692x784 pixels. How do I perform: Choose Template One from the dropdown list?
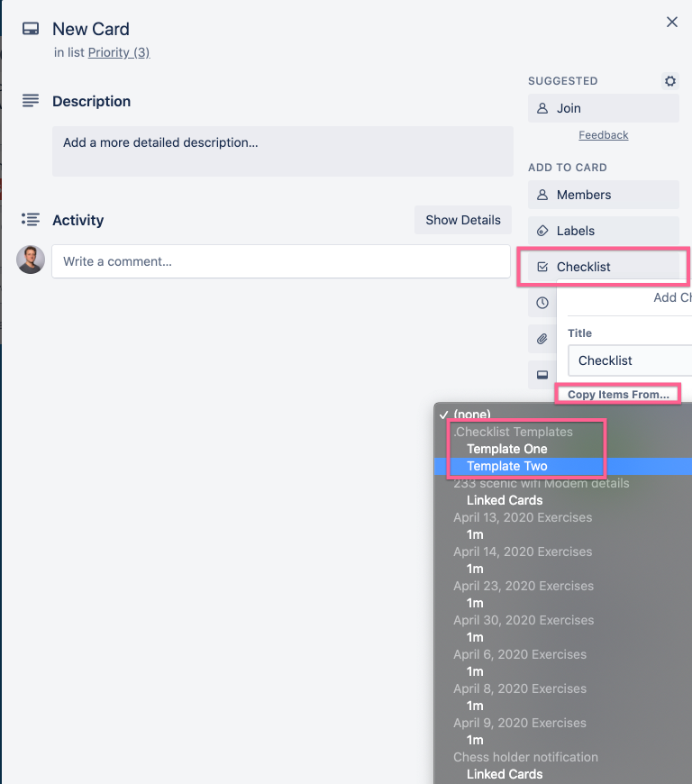point(563,449)
